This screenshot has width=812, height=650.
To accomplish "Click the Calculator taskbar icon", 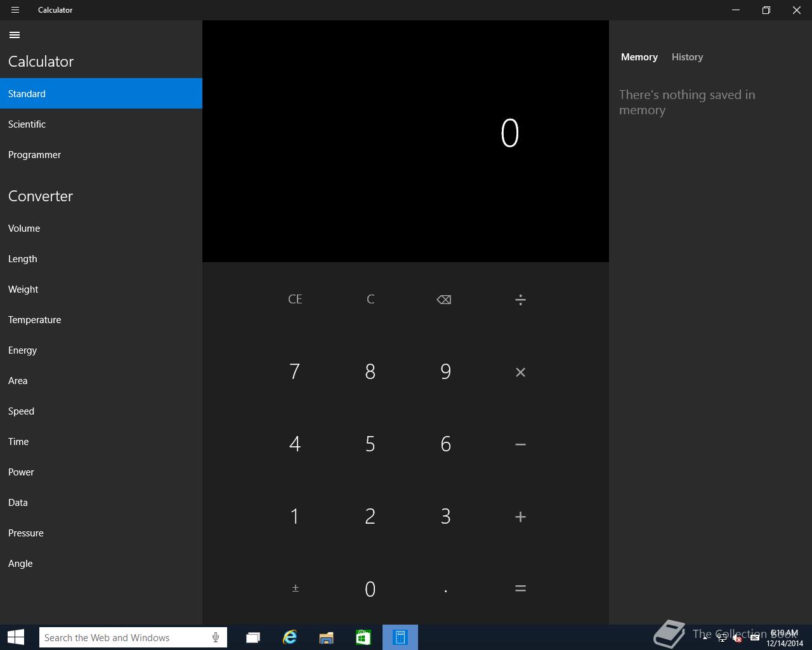I will point(400,637).
